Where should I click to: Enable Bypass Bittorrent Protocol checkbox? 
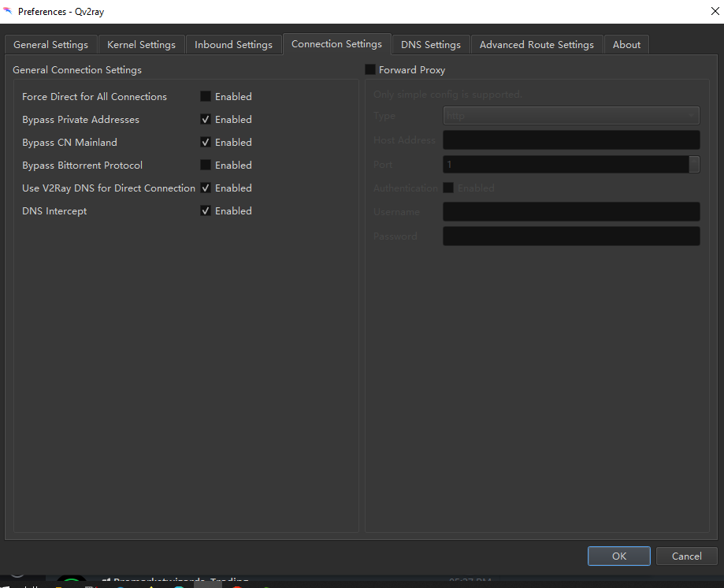coord(206,165)
